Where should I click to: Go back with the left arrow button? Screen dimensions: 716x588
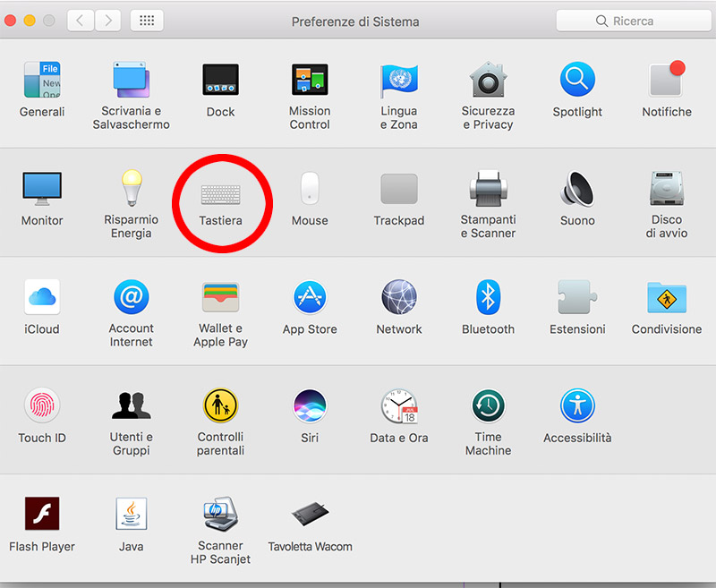pyautogui.click(x=81, y=21)
